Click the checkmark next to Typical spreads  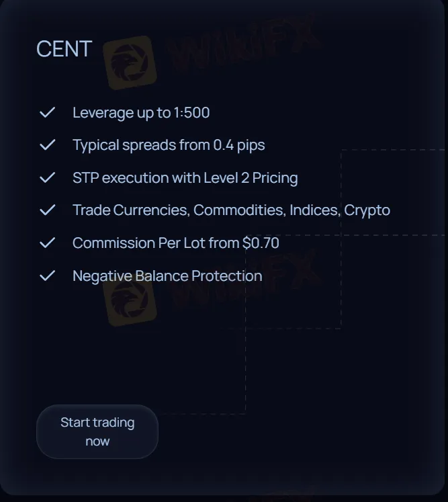point(47,144)
